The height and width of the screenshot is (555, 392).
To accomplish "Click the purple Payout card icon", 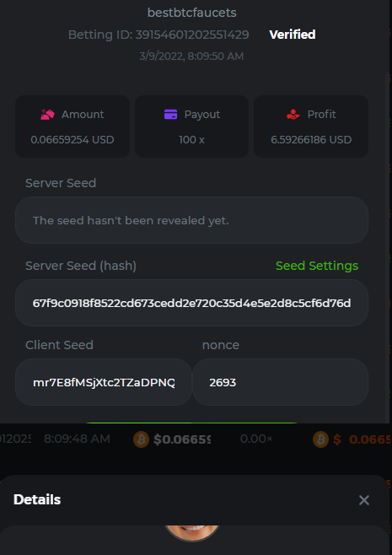I will click(170, 115).
